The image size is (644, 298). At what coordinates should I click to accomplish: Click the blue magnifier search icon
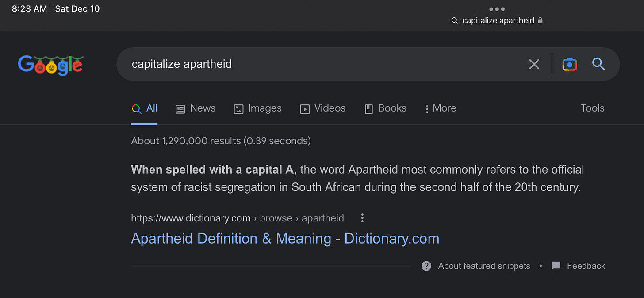click(x=598, y=64)
